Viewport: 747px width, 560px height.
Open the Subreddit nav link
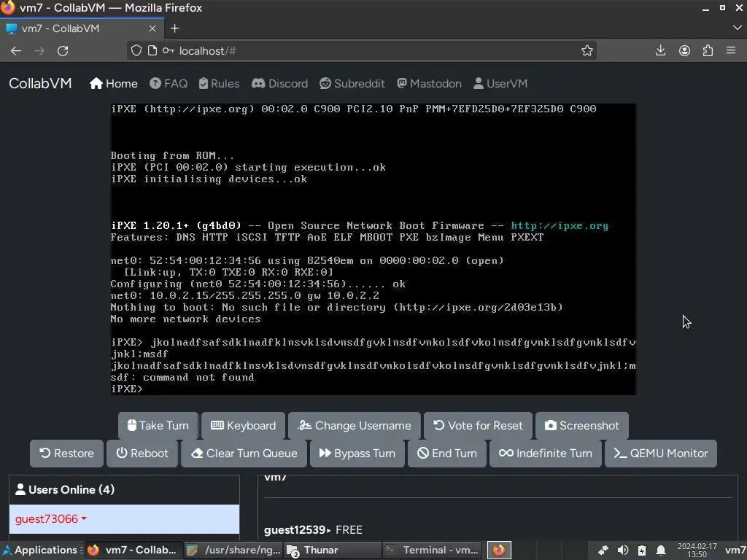pos(352,83)
